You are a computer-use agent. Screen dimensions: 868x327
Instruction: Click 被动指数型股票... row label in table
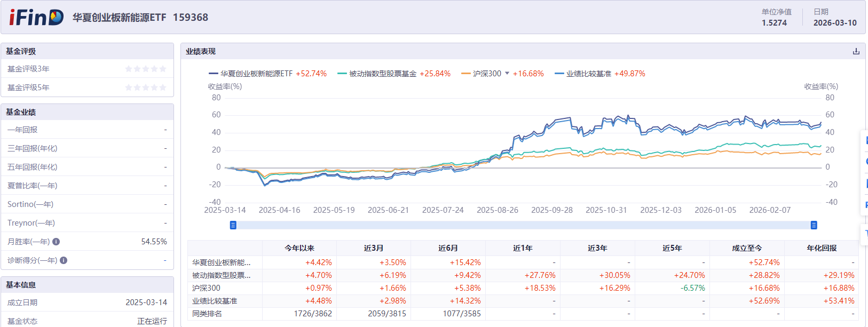(x=221, y=275)
